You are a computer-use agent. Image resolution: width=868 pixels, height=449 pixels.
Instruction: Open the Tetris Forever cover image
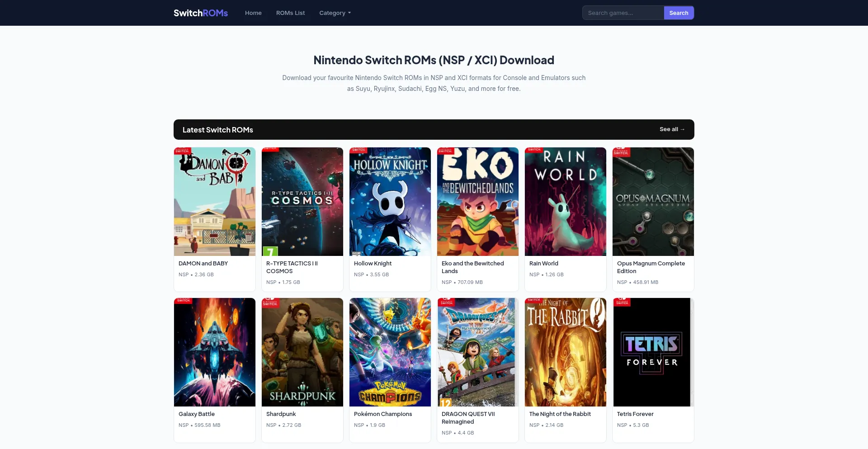(x=653, y=352)
